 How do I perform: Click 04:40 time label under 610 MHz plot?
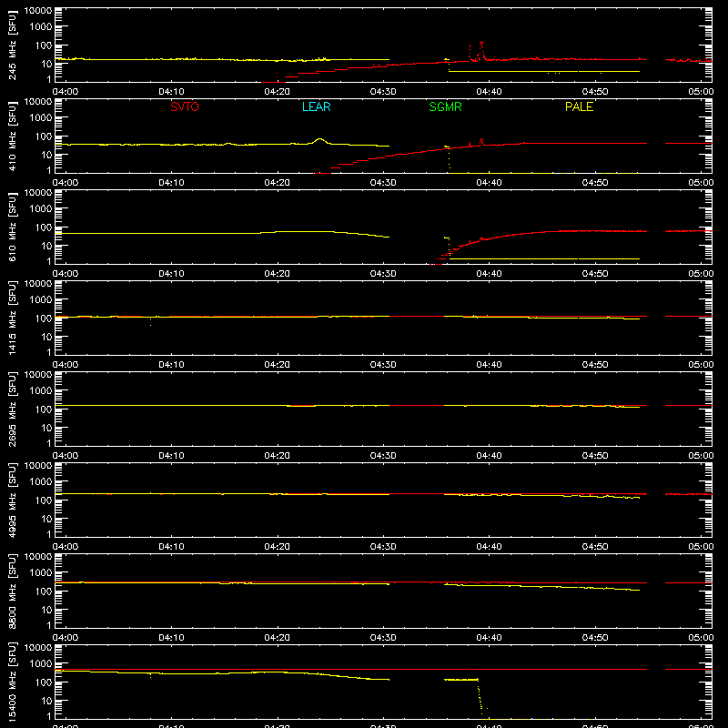489,274
